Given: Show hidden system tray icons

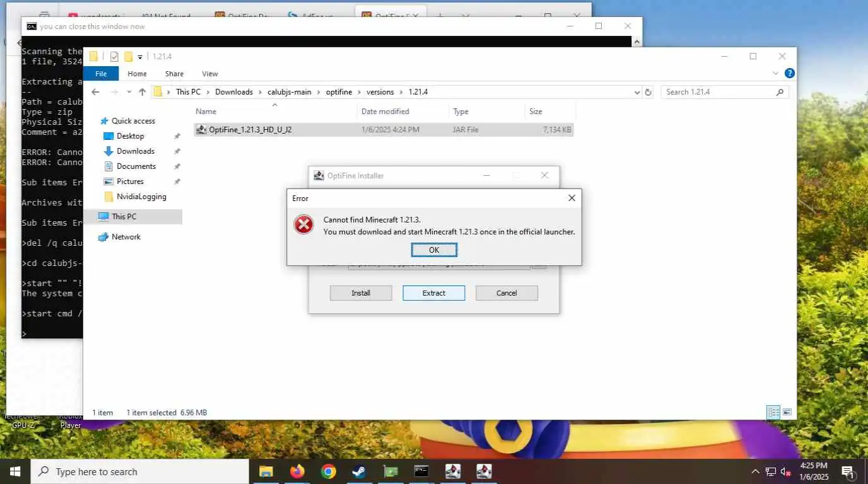Looking at the screenshot, I should click(755, 471).
